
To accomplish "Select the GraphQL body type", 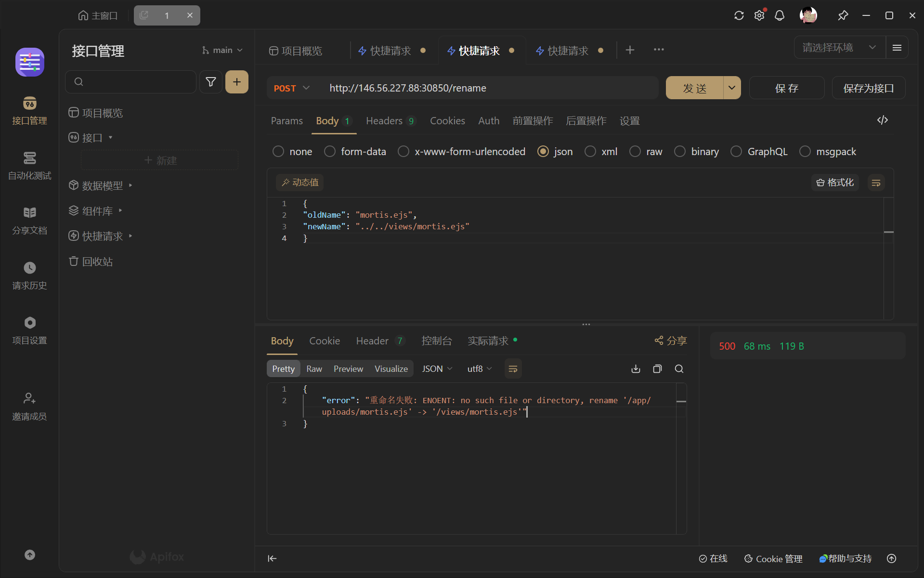I will (759, 152).
